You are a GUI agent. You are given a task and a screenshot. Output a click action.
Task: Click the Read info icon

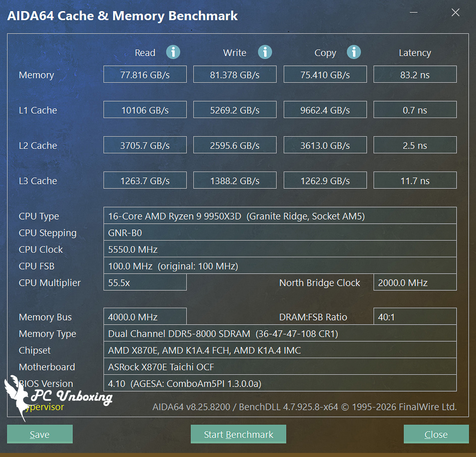click(173, 52)
